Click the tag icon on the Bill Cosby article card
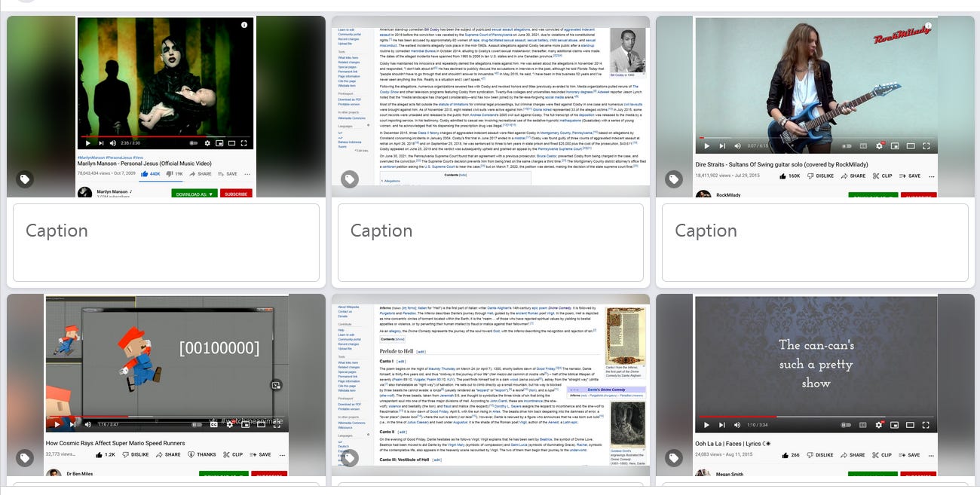Viewport: 980px width, 495px height. click(349, 179)
